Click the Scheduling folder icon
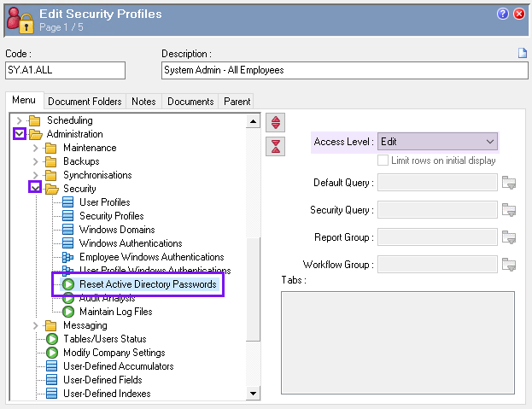Image resolution: width=532 pixels, height=409 pixels. click(x=35, y=120)
